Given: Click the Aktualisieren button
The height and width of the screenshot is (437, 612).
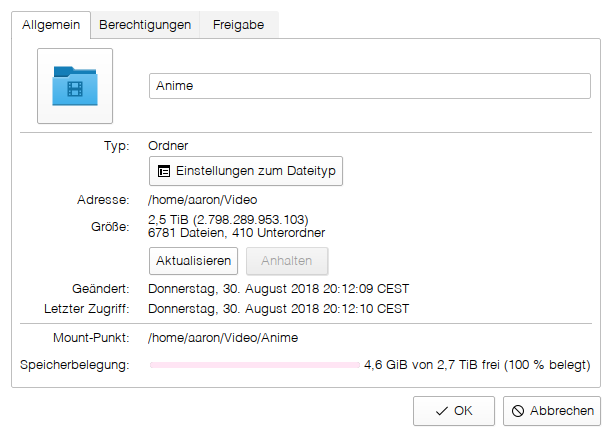Looking at the screenshot, I should (x=193, y=261).
